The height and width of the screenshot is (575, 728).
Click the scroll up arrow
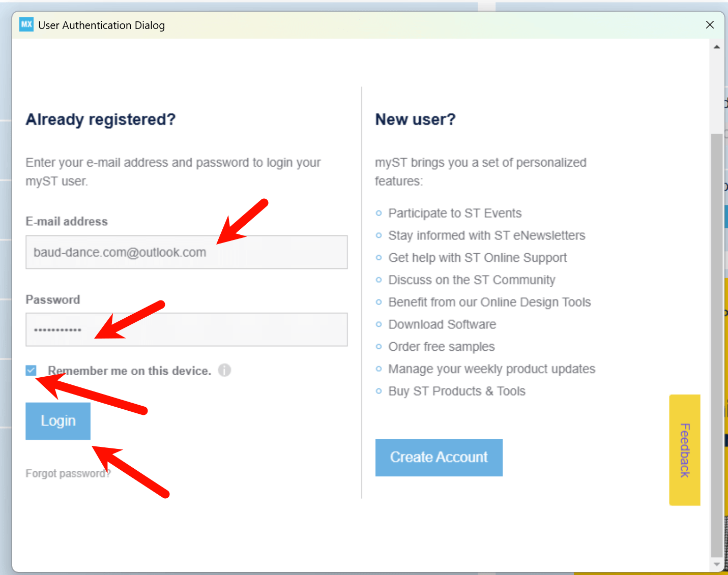716,47
